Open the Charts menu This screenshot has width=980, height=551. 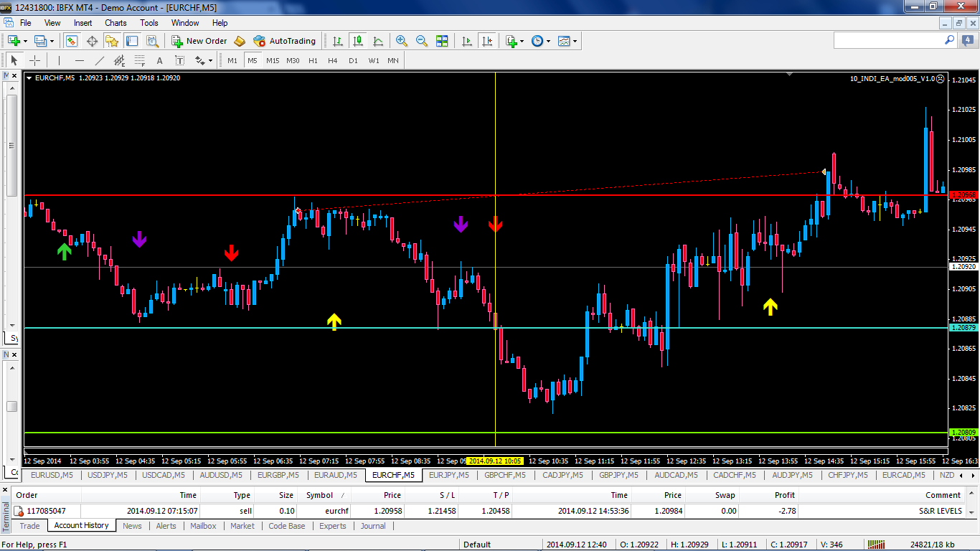tap(116, 23)
